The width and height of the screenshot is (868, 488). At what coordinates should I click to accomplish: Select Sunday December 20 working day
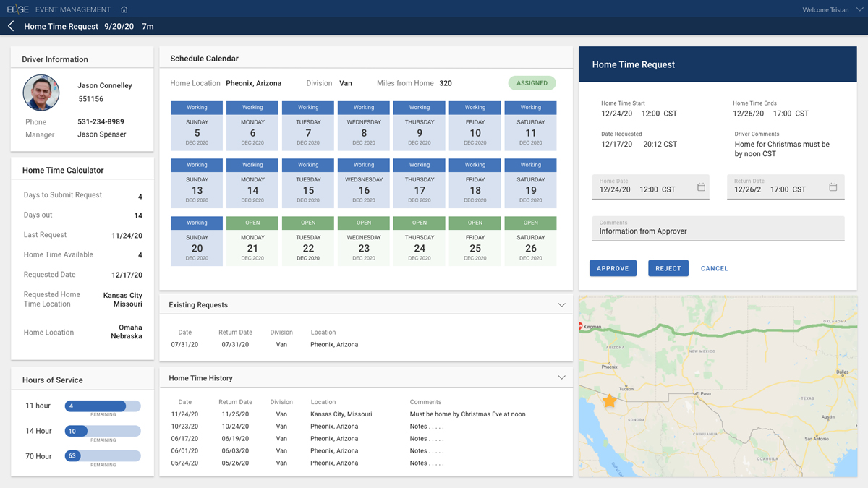coord(197,242)
